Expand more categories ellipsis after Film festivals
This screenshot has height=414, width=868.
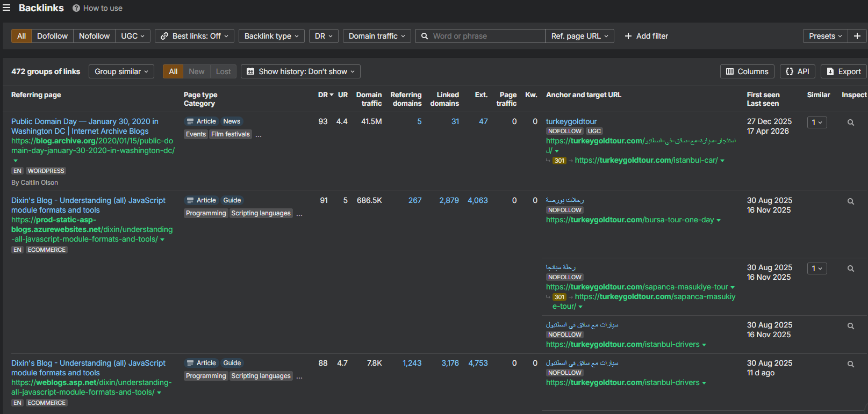point(259,135)
